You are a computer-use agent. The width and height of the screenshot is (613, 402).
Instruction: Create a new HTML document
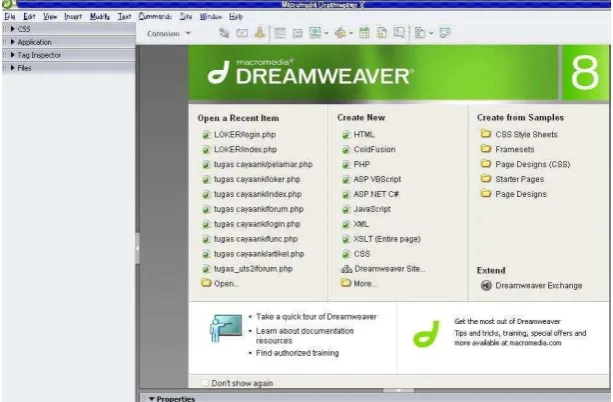pyautogui.click(x=364, y=135)
